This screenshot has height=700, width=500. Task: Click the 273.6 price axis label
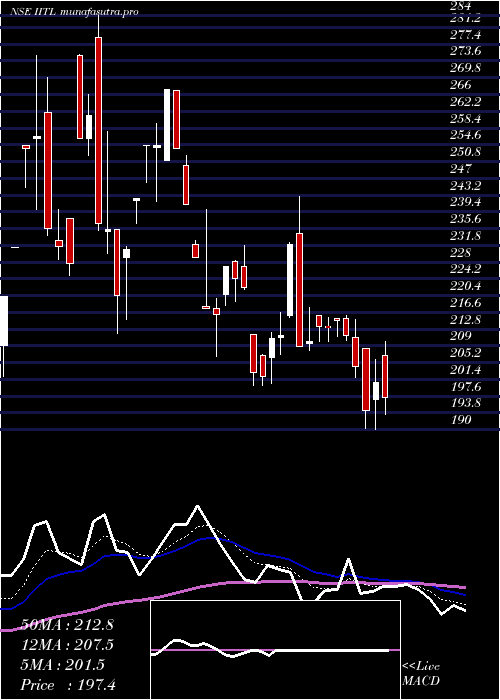click(465, 51)
